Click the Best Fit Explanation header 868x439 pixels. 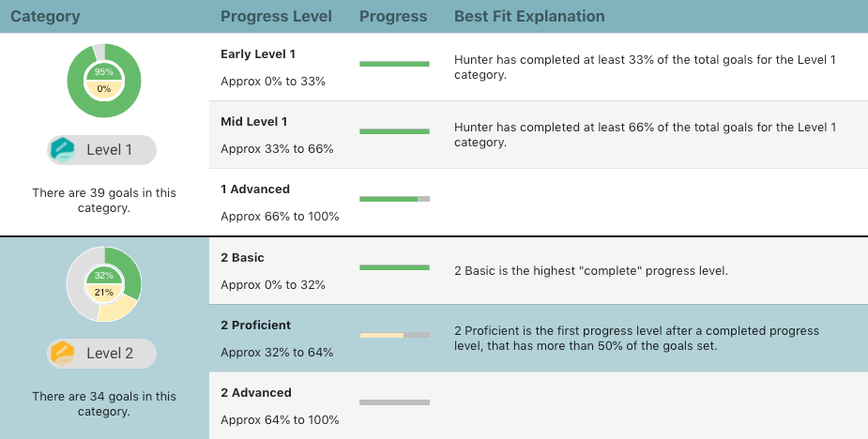529,17
